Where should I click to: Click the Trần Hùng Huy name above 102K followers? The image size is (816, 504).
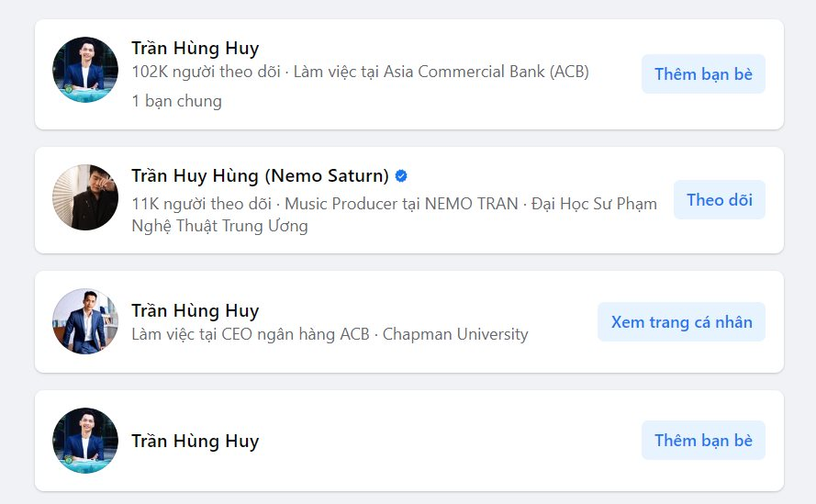195,48
